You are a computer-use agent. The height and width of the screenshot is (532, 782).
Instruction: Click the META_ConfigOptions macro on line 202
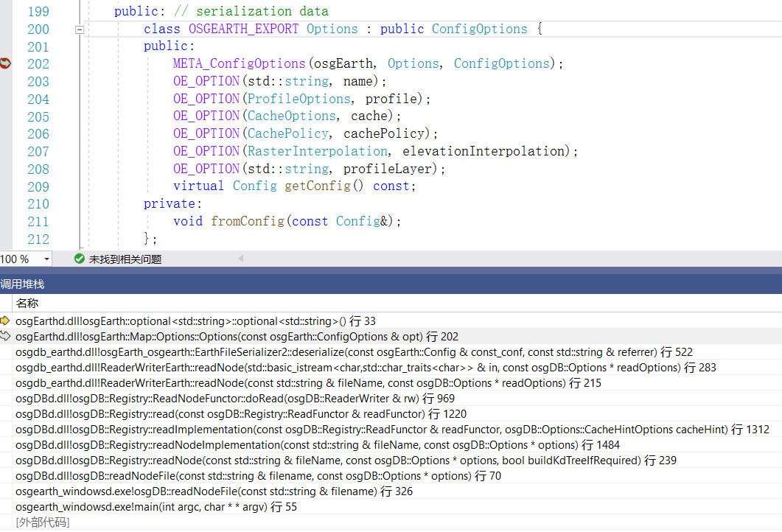[x=240, y=63]
